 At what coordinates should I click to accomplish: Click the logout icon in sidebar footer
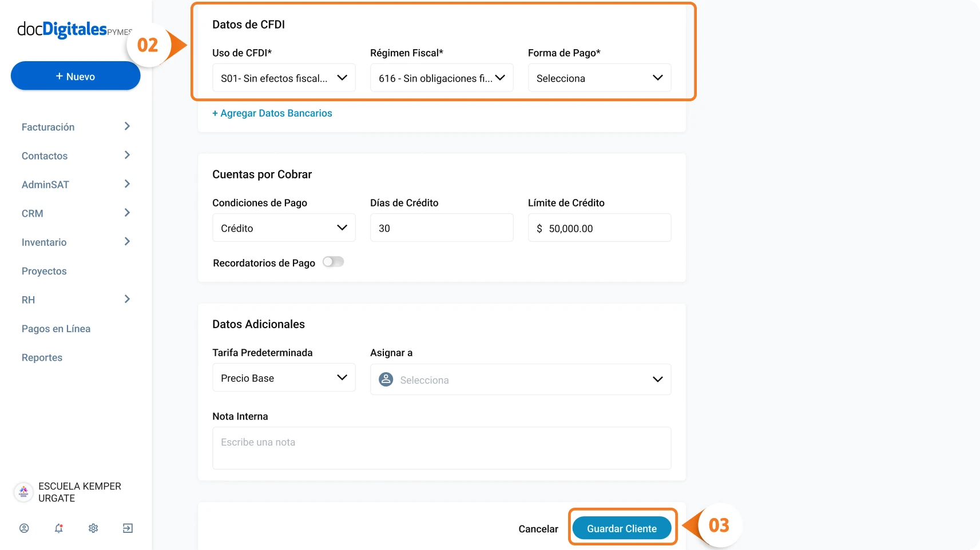coord(128,528)
